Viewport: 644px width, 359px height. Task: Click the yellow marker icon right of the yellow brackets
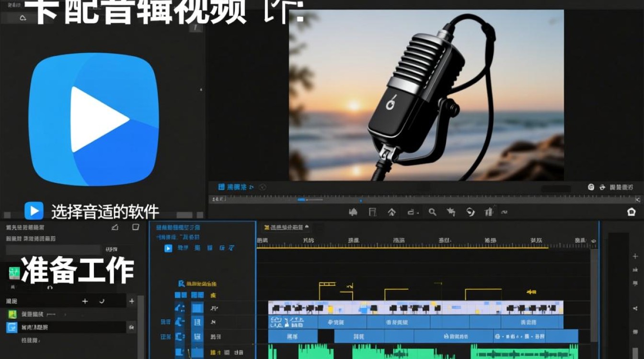(x=531, y=292)
